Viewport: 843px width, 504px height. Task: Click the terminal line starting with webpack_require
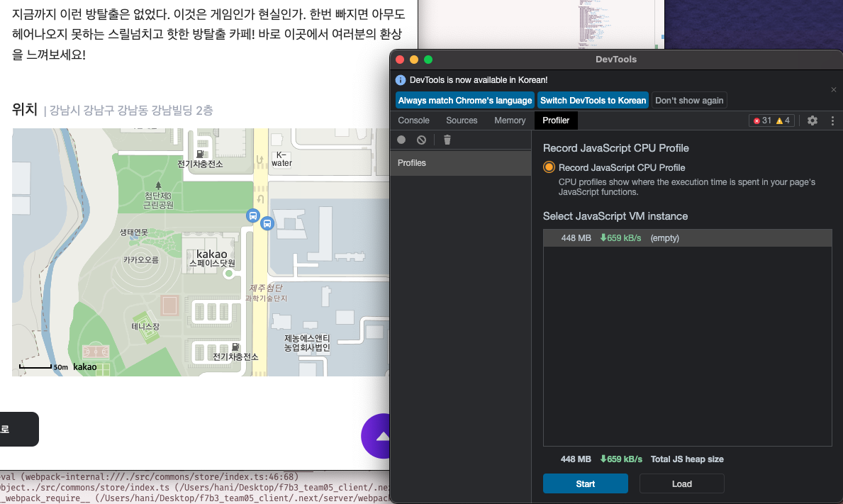(195, 498)
